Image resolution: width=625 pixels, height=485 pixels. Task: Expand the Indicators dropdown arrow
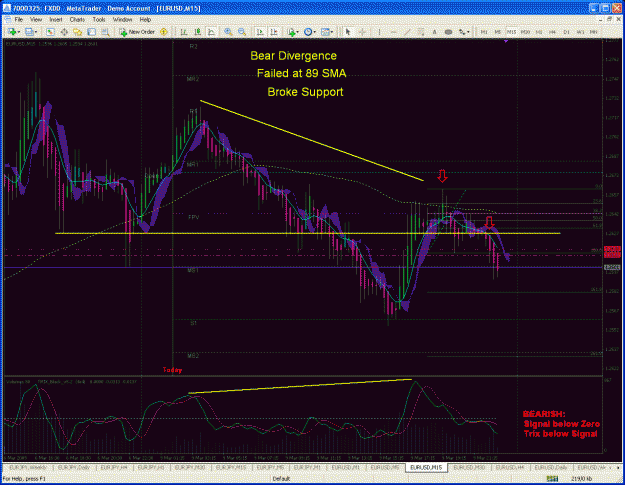pos(298,32)
